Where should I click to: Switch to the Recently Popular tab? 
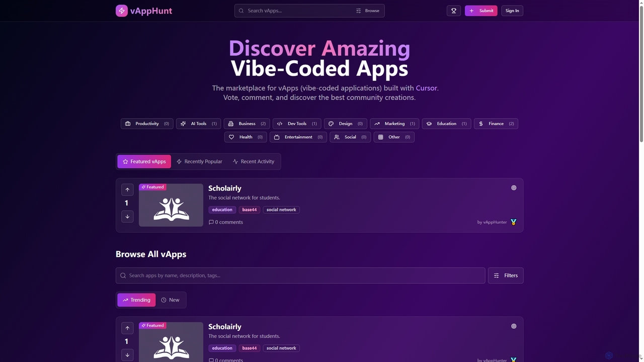click(199, 161)
